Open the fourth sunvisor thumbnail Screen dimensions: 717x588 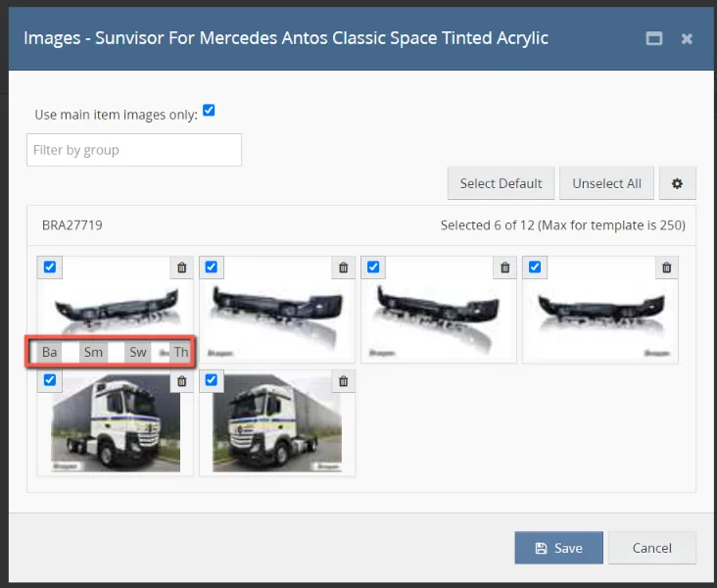point(600,310)
